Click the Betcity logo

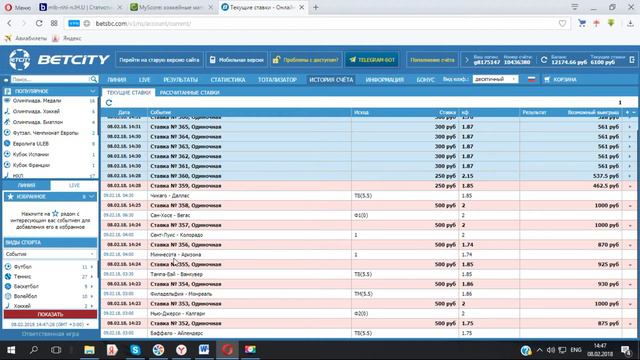tap(59, 60)
